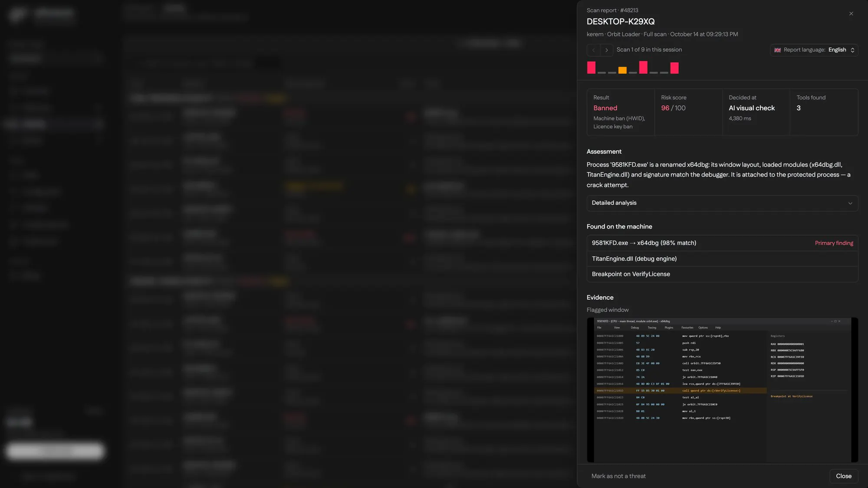868x488 pixels.
Task: Click the DESKTOP-K29XQ machine name heading
Action: pyautogui.click(x=621, y=22)
